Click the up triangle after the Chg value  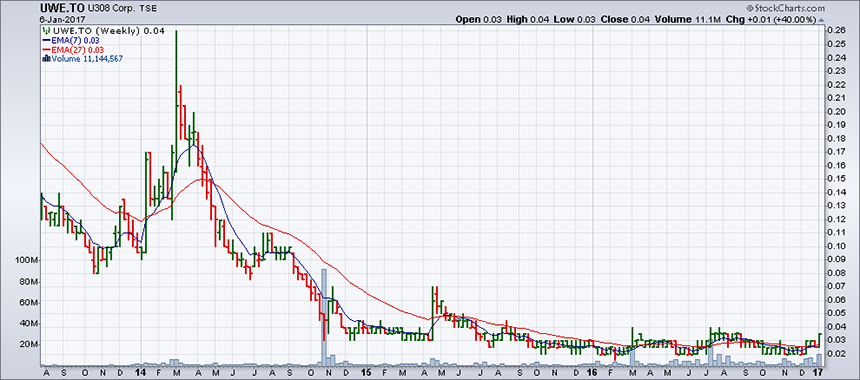821,20
